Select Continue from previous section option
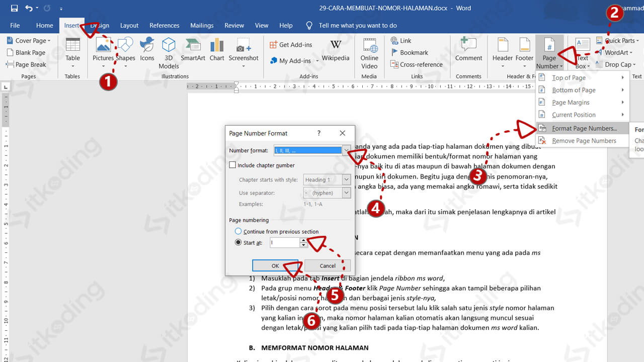The height and width of the screenshot is (362, 644). pos(238,232)
